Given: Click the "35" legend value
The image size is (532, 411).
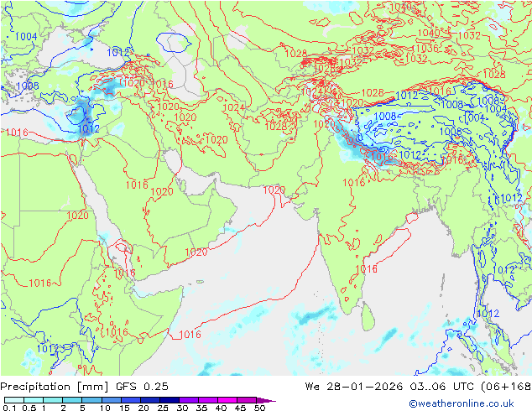Looking at the screenshot, I should coord(201,408).
